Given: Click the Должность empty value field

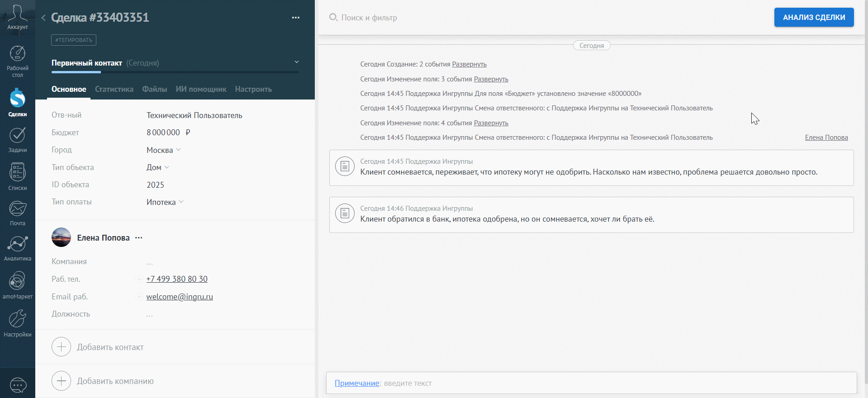Looking at the screenshot, I should 150,315.
